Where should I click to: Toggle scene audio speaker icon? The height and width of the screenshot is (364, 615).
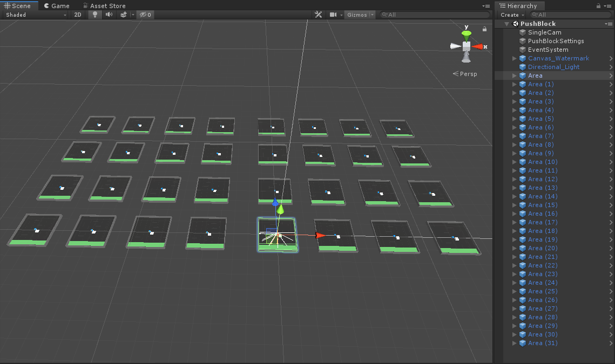coord(109,15)
